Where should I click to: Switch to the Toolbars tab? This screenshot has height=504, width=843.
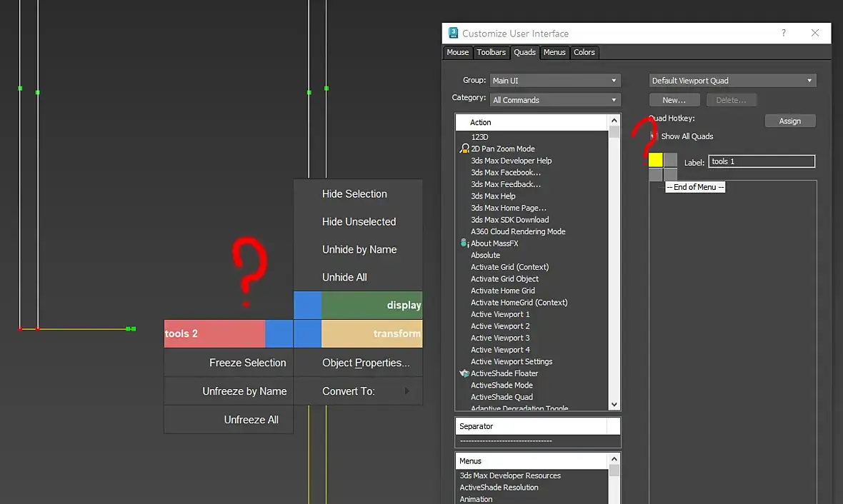point(491,52)
